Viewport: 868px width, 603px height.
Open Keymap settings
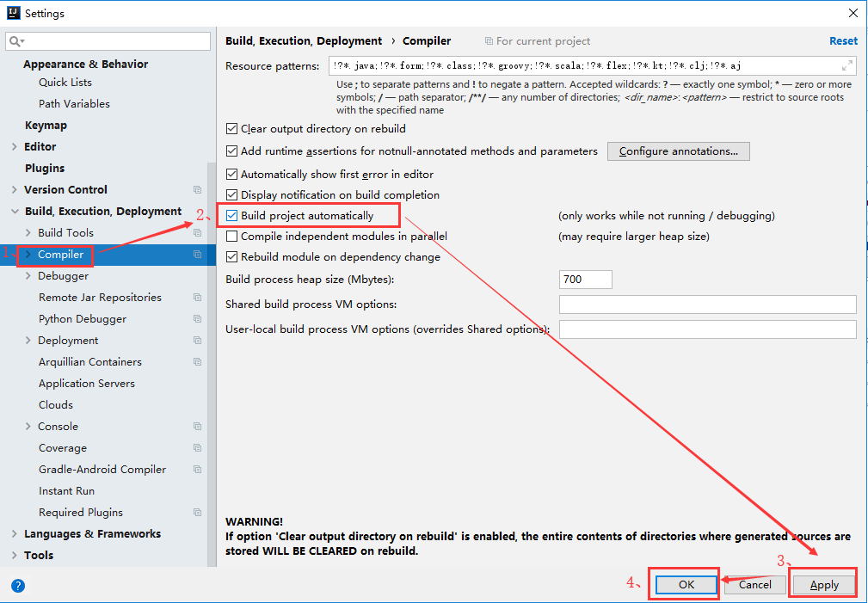pyautogui.click(x=46, y=126)
